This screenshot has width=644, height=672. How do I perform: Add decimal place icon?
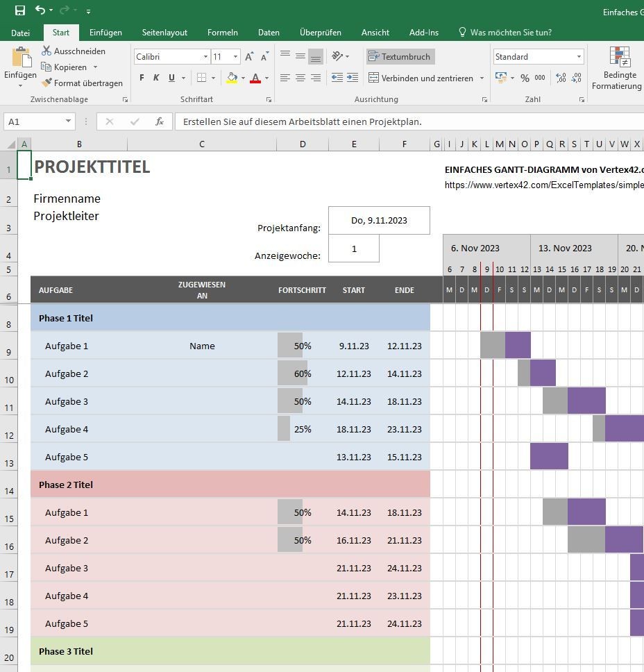tap(561, 78)
